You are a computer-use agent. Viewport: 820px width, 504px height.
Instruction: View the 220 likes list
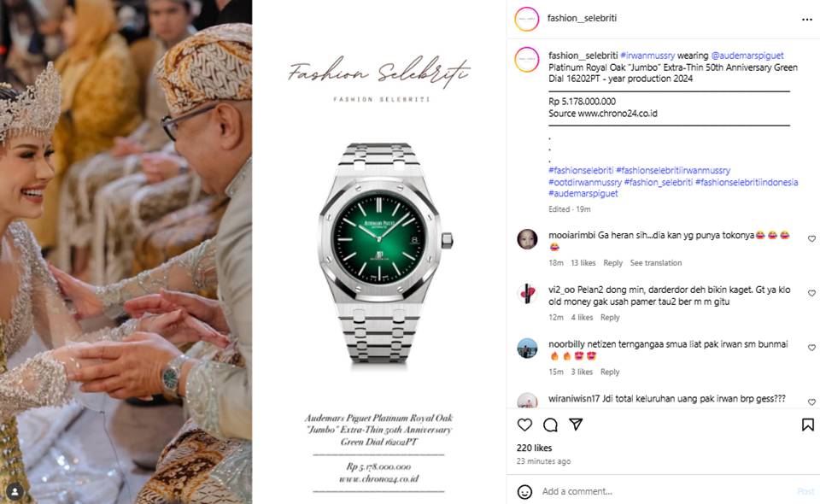click(534, 448)
